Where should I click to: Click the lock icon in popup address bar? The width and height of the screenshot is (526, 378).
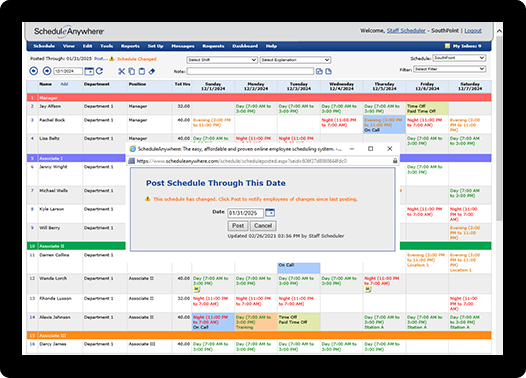tap(395, 161)
